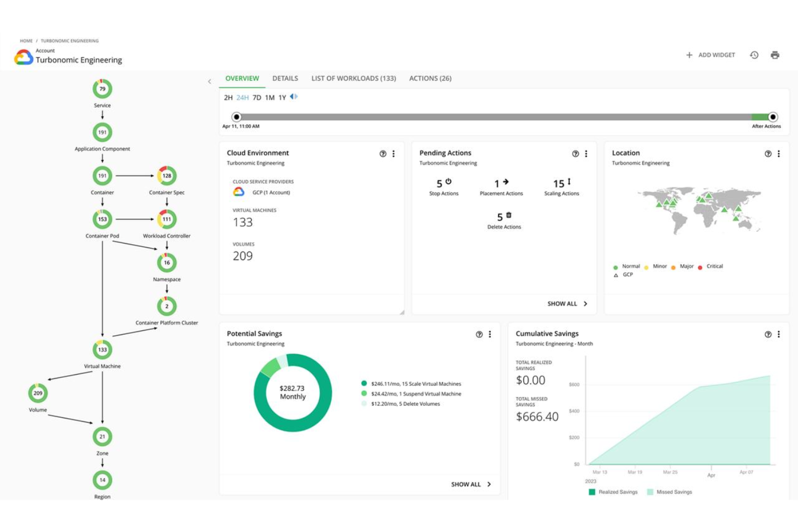Select the Workload Controller node
The width and height of the screenshot is (798, 532).
tap(167, 219)
